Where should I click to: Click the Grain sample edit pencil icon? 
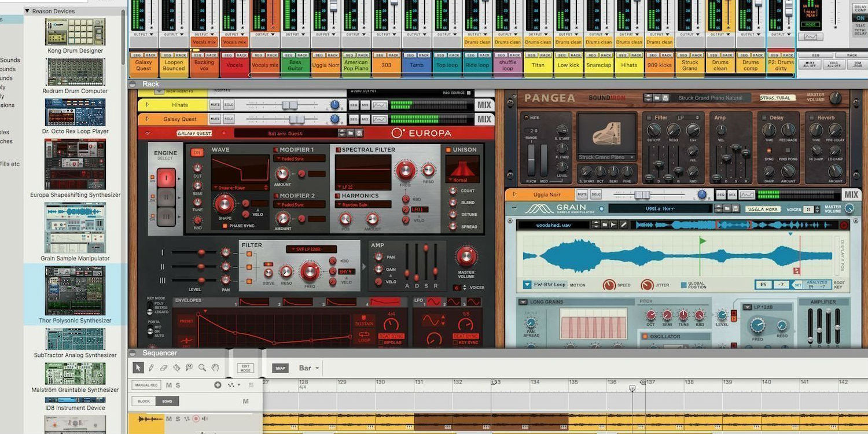tap(624, 225)
